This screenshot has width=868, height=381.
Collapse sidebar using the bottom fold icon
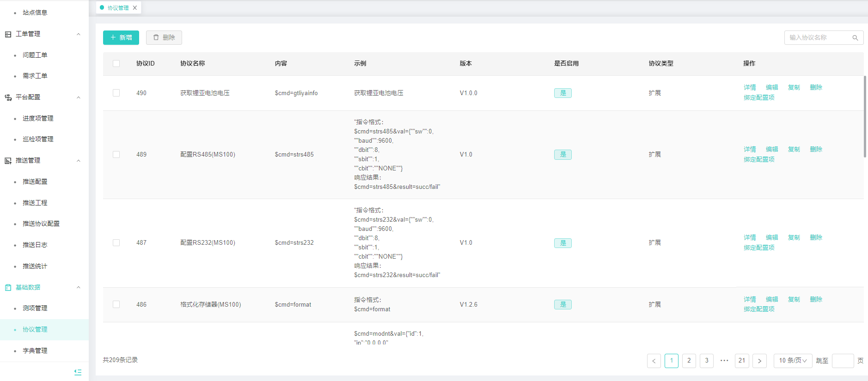pos(78,372)
